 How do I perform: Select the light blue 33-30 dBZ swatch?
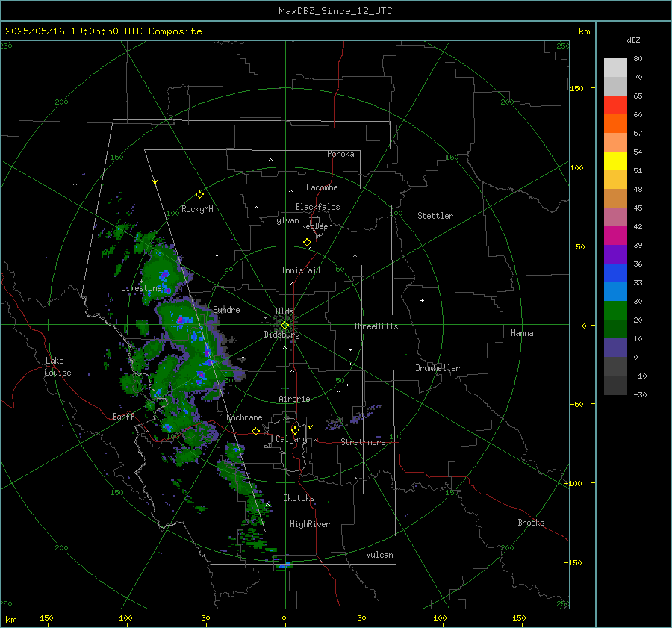pyautogui.click(x=615, y=291)
